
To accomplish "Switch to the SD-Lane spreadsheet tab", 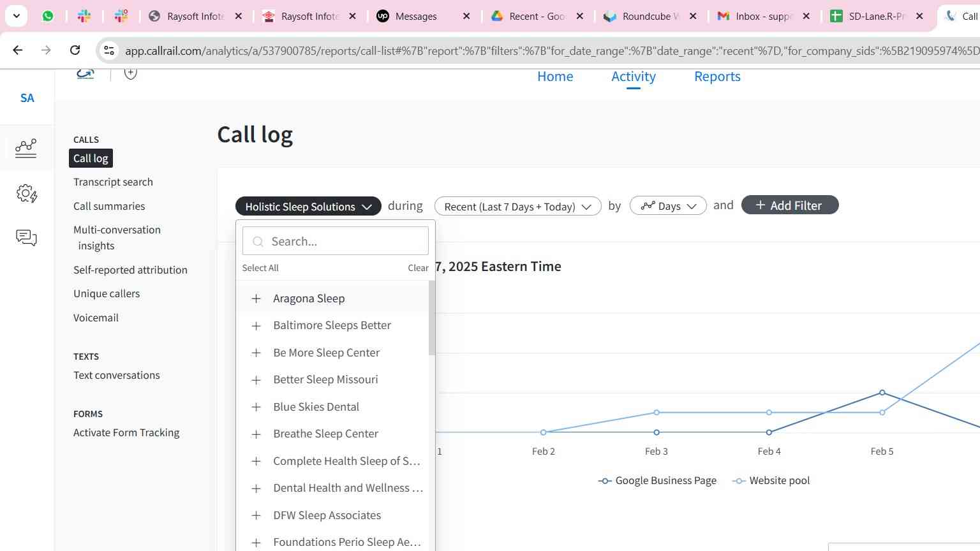I will [x=877, y=16].
